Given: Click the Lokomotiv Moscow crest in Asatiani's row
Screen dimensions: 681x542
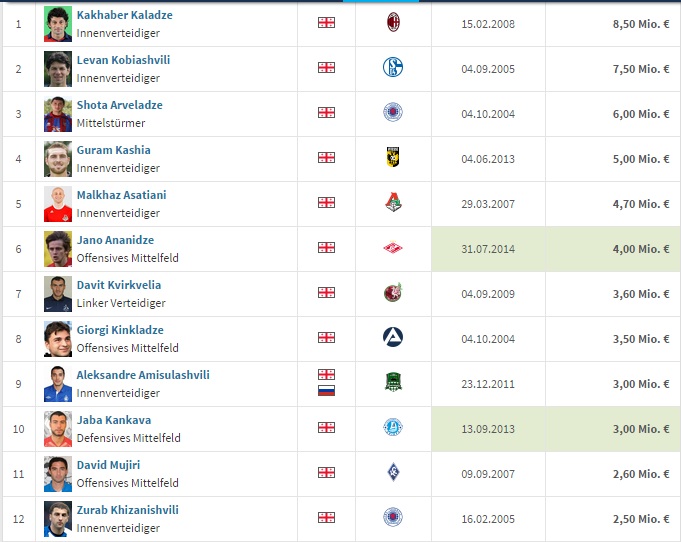Looking at the screenshot, I should click(x=393, y=202).
